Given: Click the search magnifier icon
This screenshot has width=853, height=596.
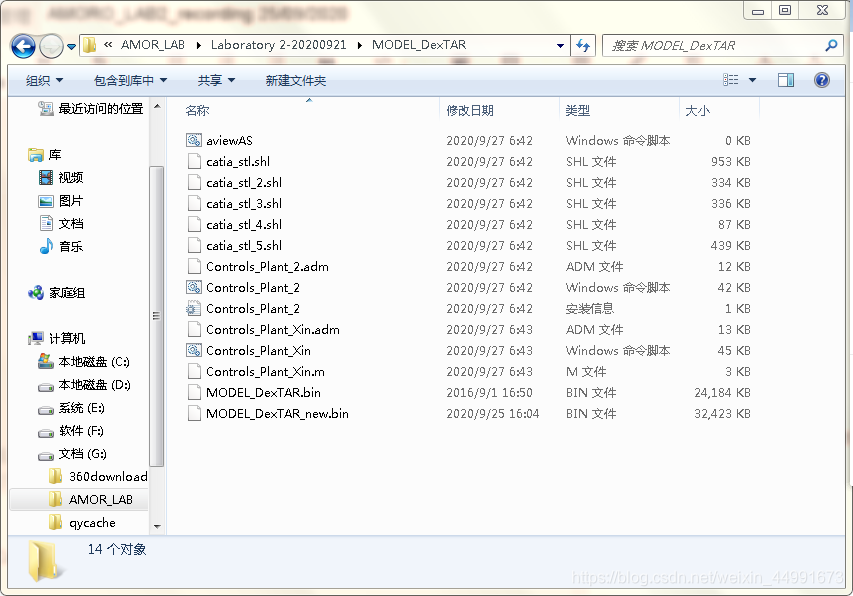Looking at the screenshot, I should (x=830, y=46).
